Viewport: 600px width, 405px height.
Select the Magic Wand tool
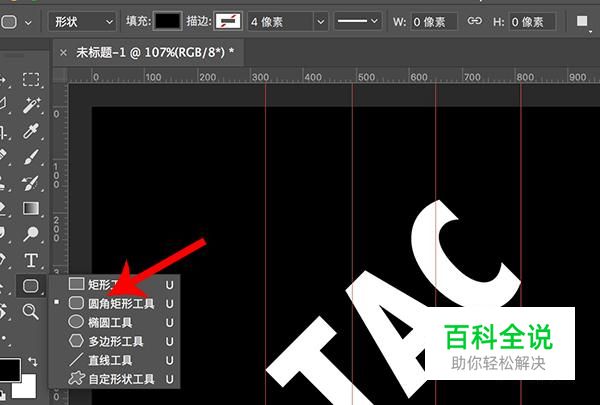(31, 105)
